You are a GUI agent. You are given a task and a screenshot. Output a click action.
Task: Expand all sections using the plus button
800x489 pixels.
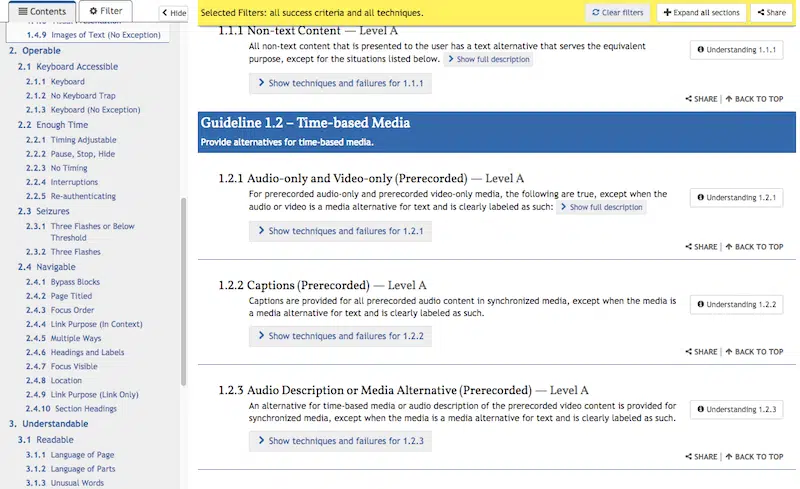(701, 13)
